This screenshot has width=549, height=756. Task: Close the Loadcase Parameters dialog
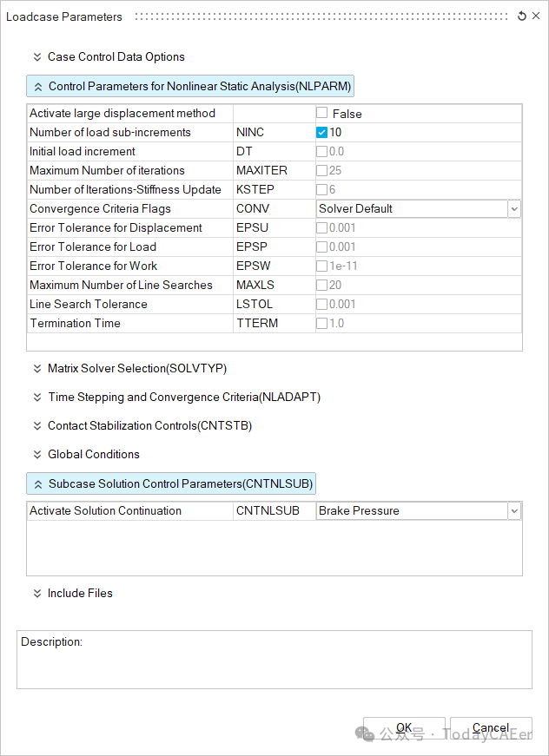(x=536, y=16)
